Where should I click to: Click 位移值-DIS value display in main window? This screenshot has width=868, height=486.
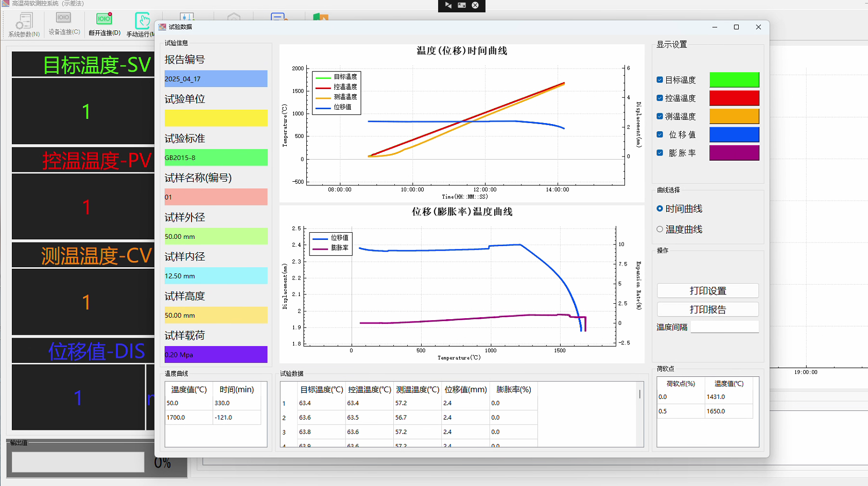(78, 397)
